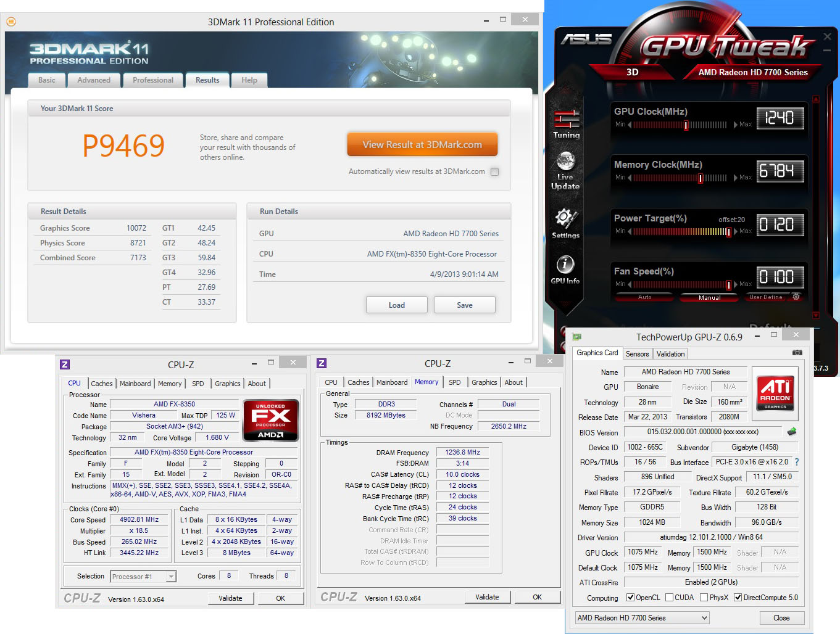Click the BIOS save chip icon in GPU-Z
Image resolution: width=840 pixels, height=634 pixels.
click(792, 432)
